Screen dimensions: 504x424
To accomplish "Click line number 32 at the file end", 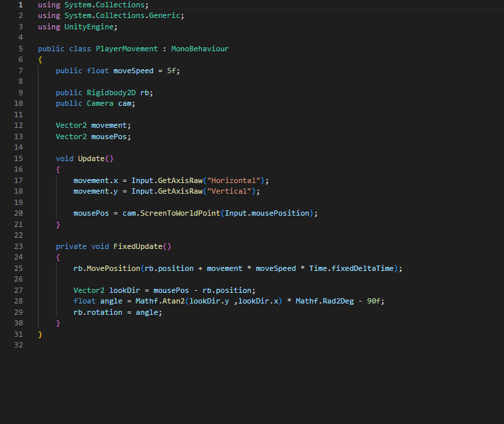I will [18, 345].
